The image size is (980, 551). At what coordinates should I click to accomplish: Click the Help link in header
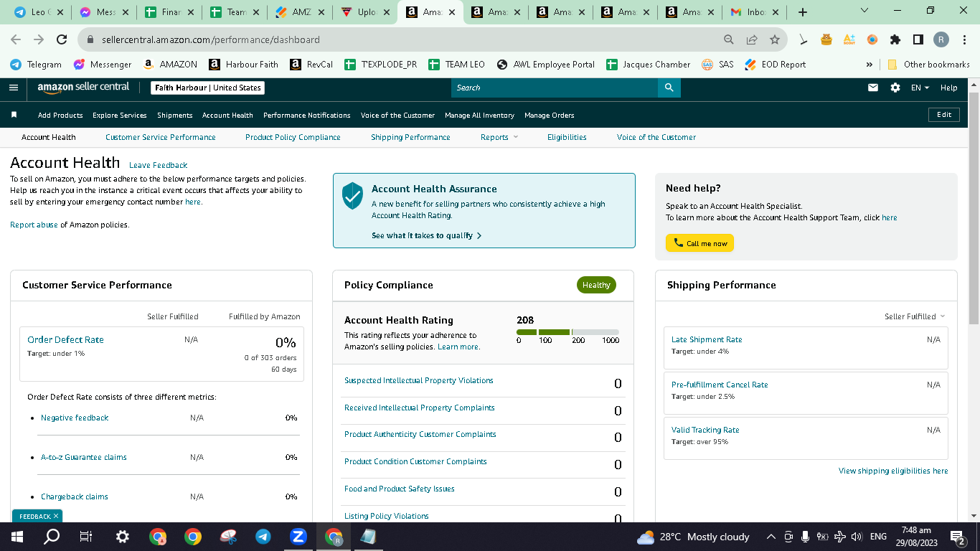(x=949, y=88)
